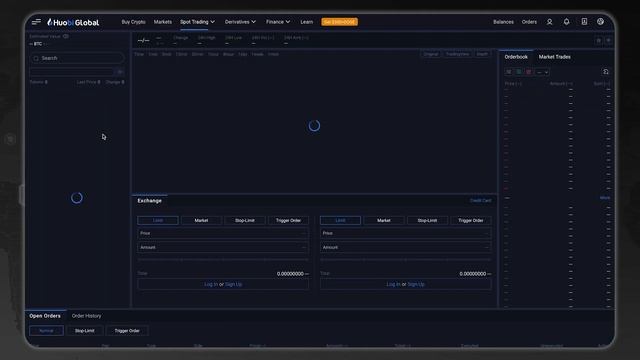
Task: Open the user account icon
Action: pos(549,22)
